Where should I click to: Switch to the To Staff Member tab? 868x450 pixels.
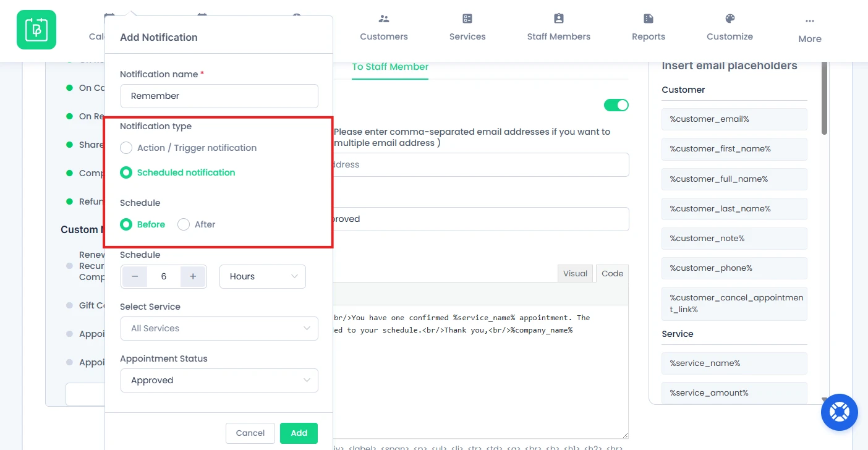pyautogui.click(x=390, y=67)
